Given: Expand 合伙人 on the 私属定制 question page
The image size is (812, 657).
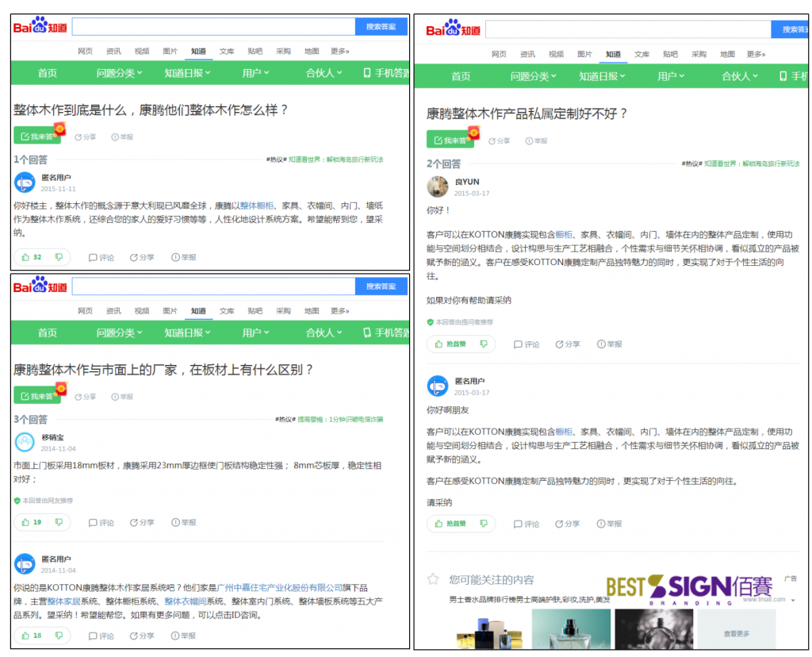Looking at the screenshot, I should coord(740,77).
